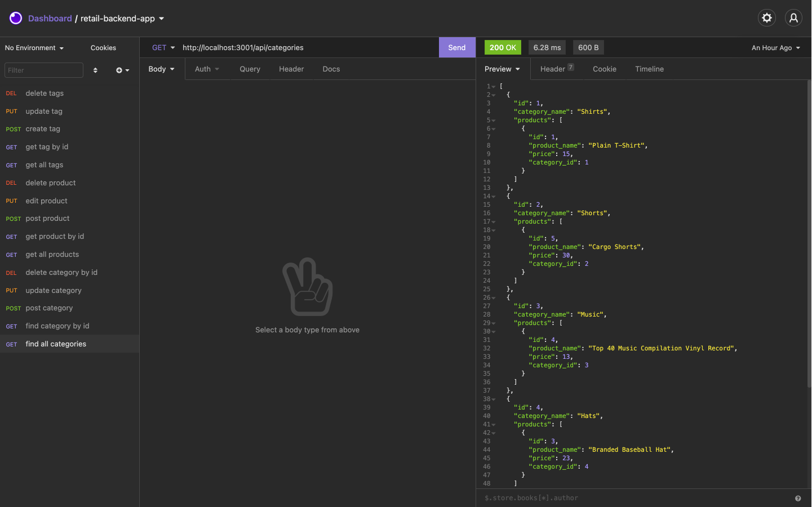This screenshot has width=812, height=507.
Task: Switch to the Timeline tab
Action: click(x=649, y=69)
